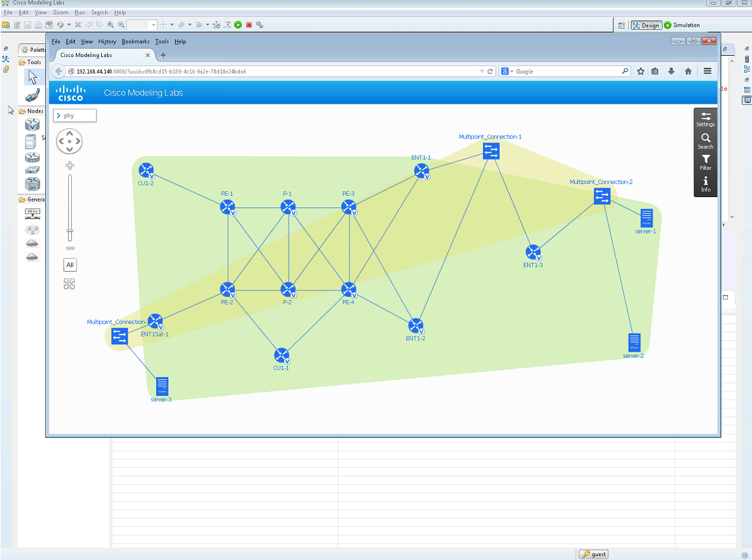
Task: Open the Run menu in Cisco Modeling Labs
Action: point(80,12)
